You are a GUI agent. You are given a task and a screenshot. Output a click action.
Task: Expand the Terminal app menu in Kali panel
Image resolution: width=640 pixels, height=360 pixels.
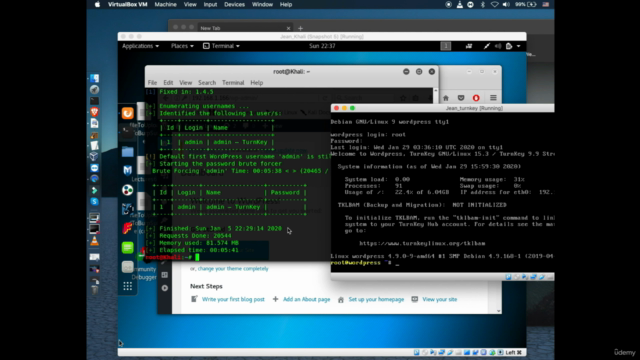coord(222,46)
